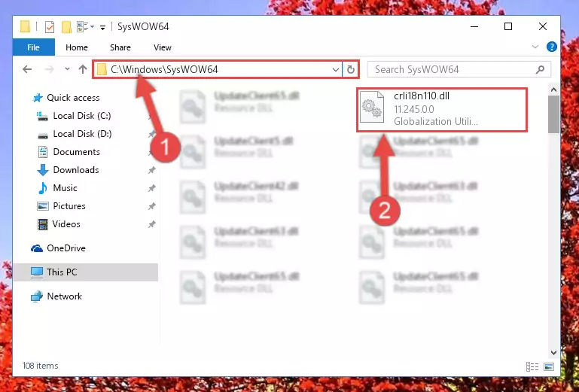Click the crli18n110.dll gear file icon
579x392 pixels.
[x=371, y=107]
